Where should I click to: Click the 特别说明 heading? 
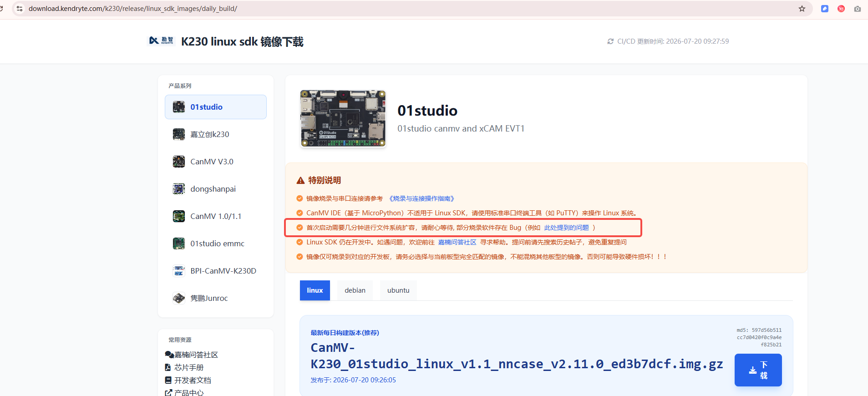pos(325,180)
